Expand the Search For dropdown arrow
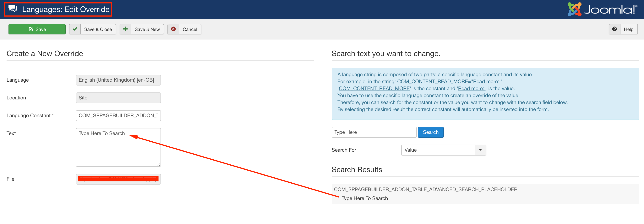 point(480,150)
